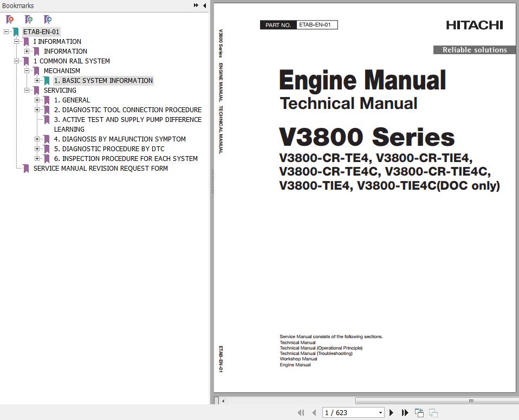This screenshot has height=420, width=519.
Task: Click the go to bookmark arrow icon
Action: pos(48,20)
